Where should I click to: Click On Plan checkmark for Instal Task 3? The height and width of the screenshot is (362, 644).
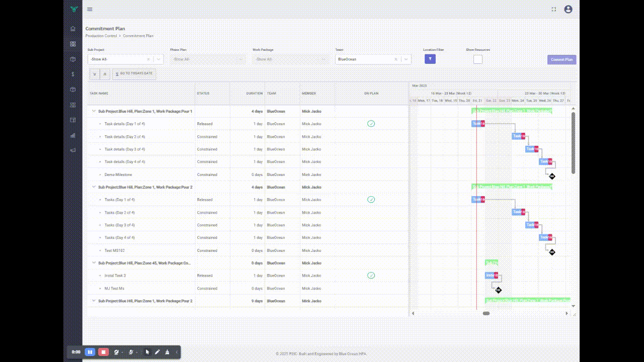pos(371,276)
